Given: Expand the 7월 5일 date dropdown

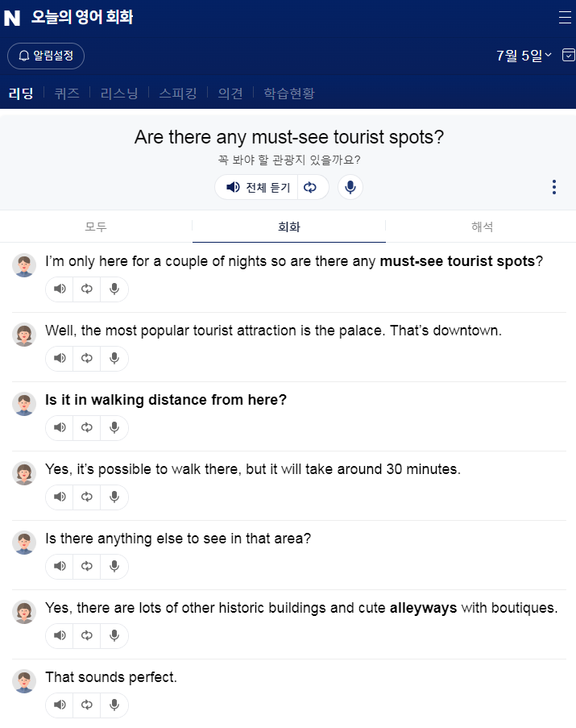Looking at the screenshot, I should 524,56.
